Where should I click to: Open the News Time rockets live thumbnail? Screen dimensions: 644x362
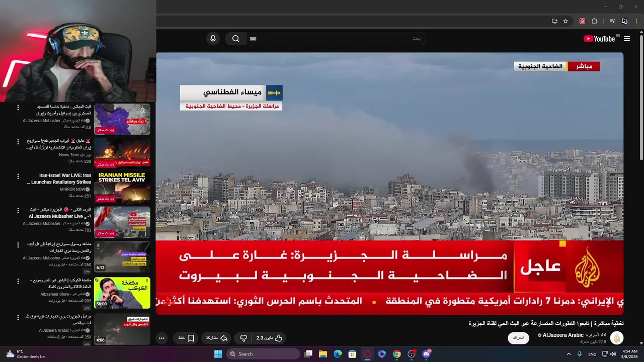(122, 153)
